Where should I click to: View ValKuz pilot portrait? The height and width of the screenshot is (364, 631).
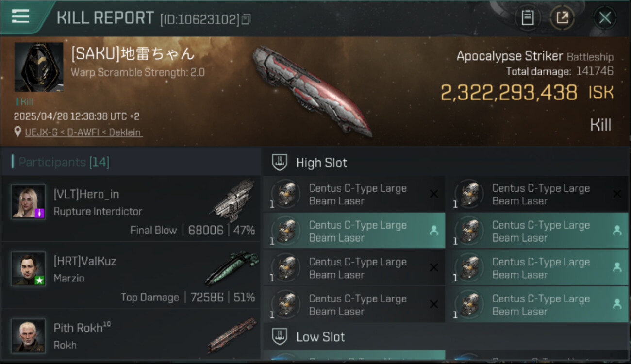pyautogui.click(x=29, y=268)
